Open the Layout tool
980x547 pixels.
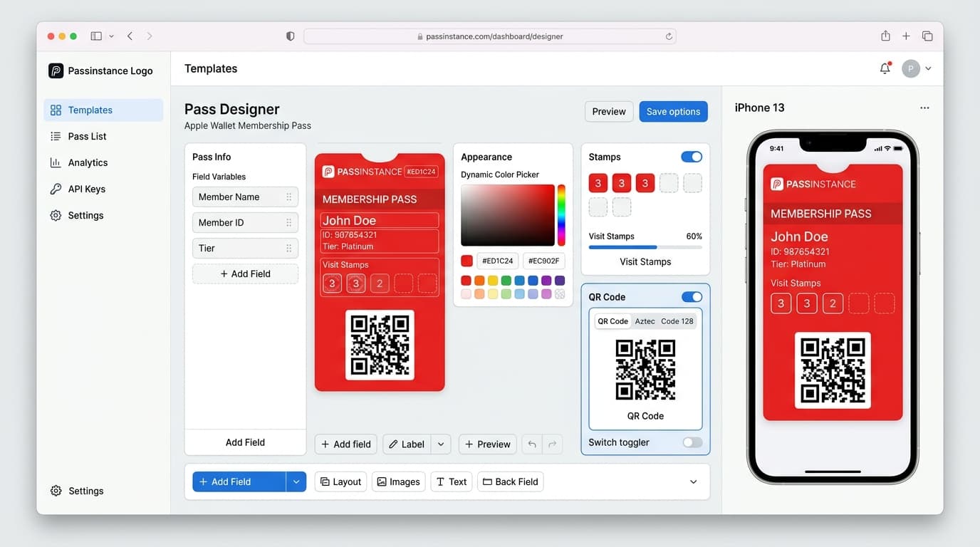pos(340,481)
